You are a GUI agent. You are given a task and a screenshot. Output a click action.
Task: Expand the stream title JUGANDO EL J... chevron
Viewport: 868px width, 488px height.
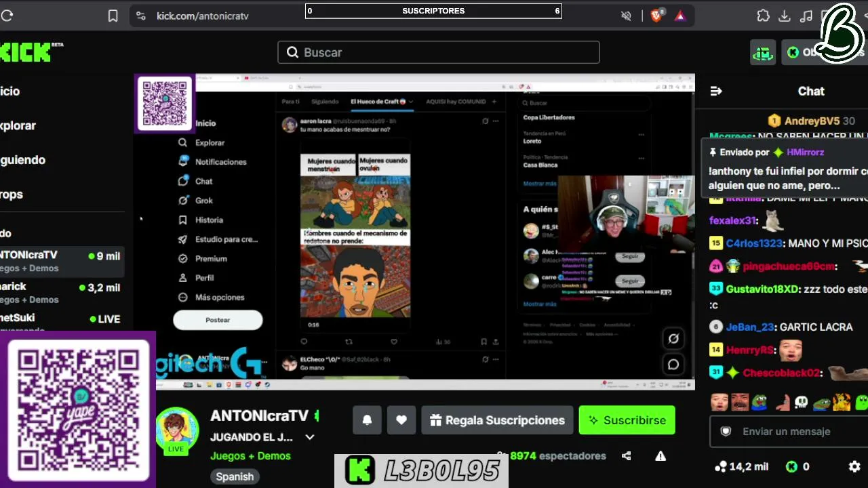[309, 437]
